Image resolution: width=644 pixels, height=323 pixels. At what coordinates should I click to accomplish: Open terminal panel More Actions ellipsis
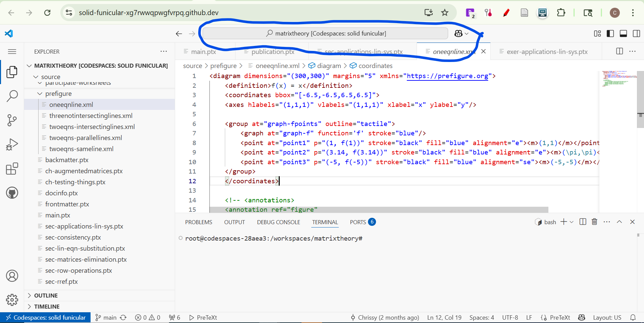click(x=607, y=222)
